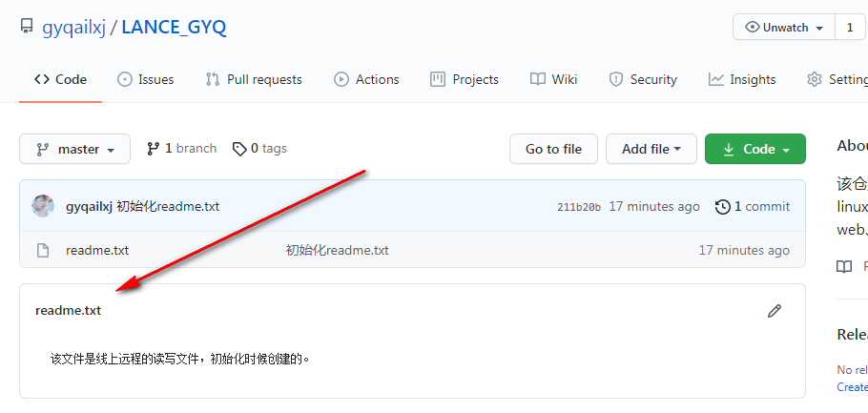The width and height of the screenshot is (868, 413).
Task: Click the repository book icon beside gyqailxj
Action: pyautogui.click(x=26, y=26)
